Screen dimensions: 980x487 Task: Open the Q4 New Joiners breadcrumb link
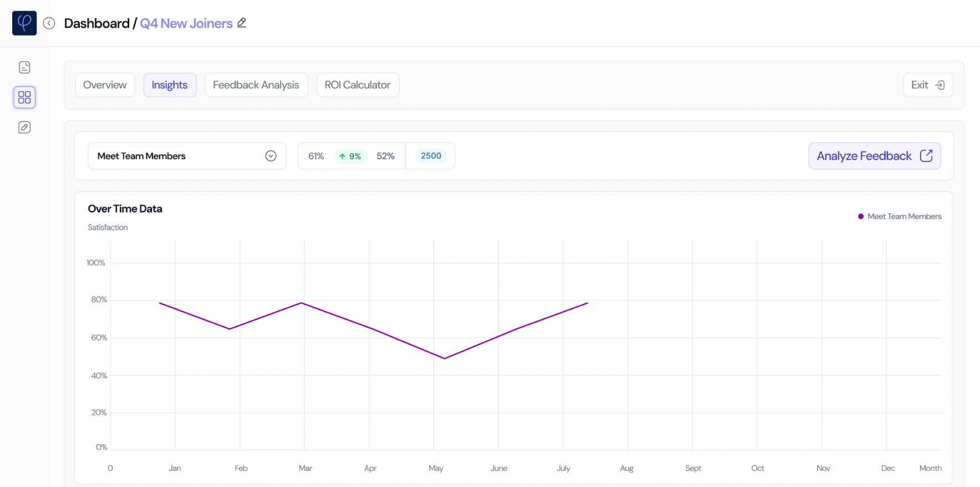pyautogui.click(x=186, y=23)
